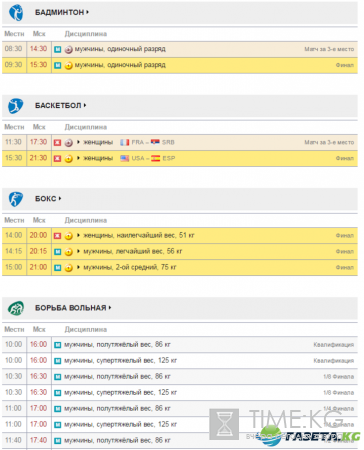Click the USA flag icon
Image resolution: width=364 pixels, height=450 pixels.
tap(125, 158)
